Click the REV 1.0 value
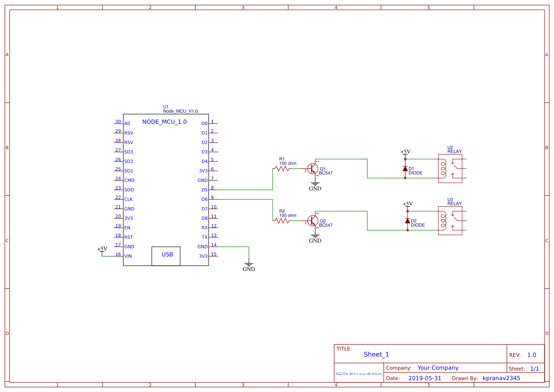Image resolution: width=554 pixels, height=392 pixels. 531,354
